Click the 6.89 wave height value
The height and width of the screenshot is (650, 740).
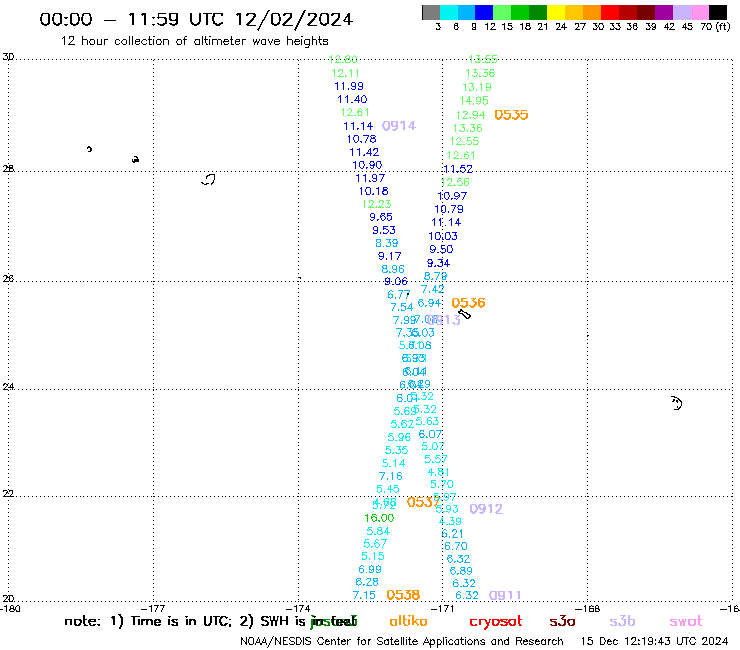click(461, 571)
